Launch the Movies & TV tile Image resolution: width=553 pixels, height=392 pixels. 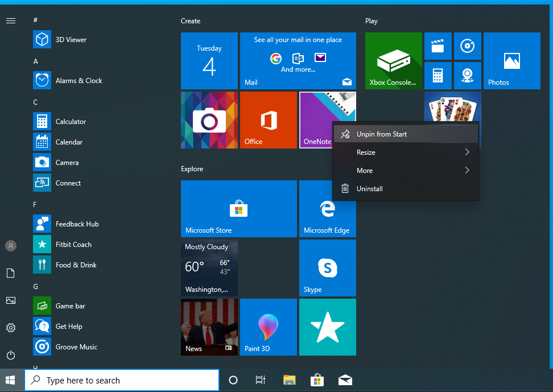coord(438,46)
